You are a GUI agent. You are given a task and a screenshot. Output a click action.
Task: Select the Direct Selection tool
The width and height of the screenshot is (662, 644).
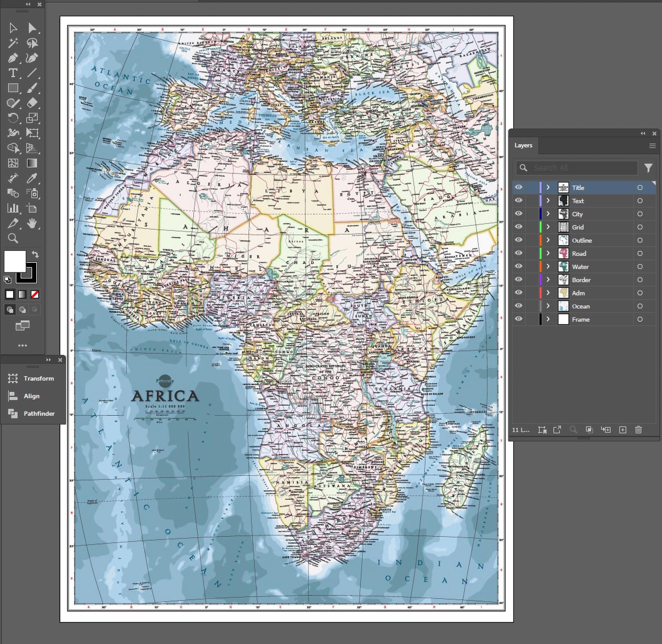32,28
